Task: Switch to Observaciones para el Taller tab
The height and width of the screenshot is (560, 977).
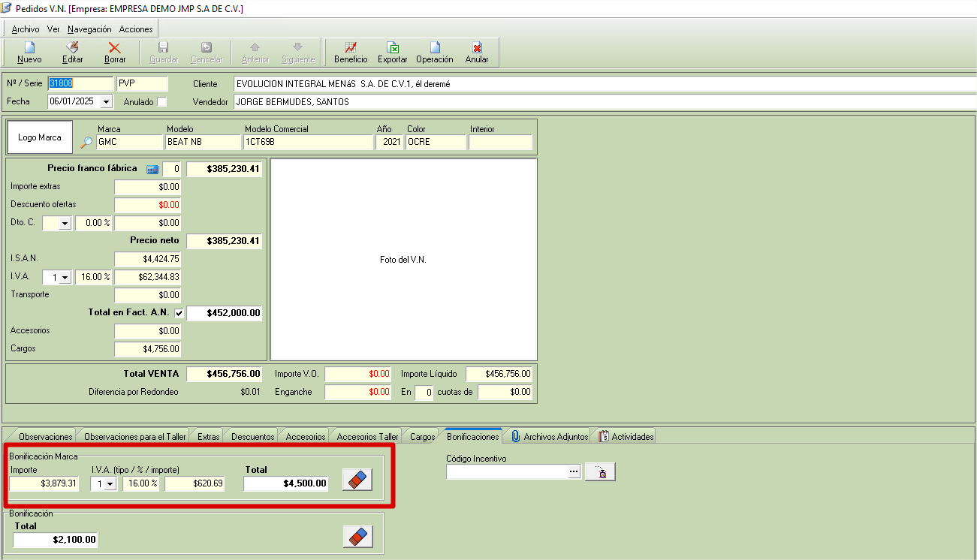Action: (x=135, y=436)
